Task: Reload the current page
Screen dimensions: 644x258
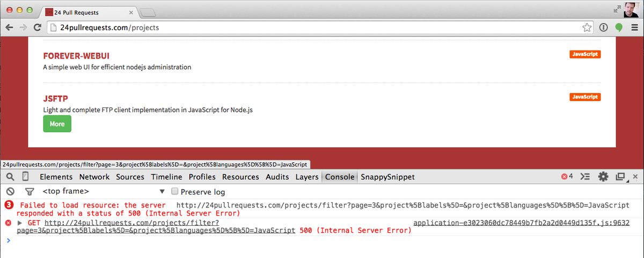Action: point(38,27)
